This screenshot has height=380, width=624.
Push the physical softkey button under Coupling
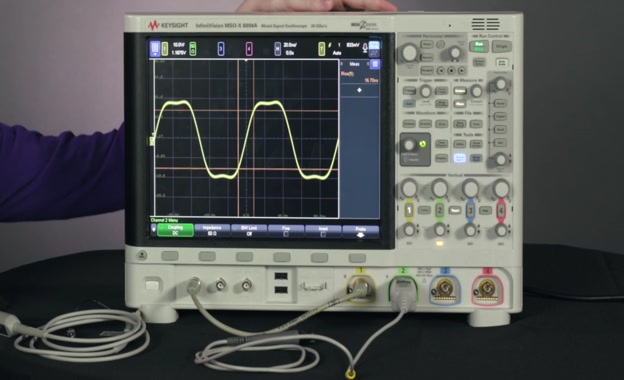(x=170, y=256)
